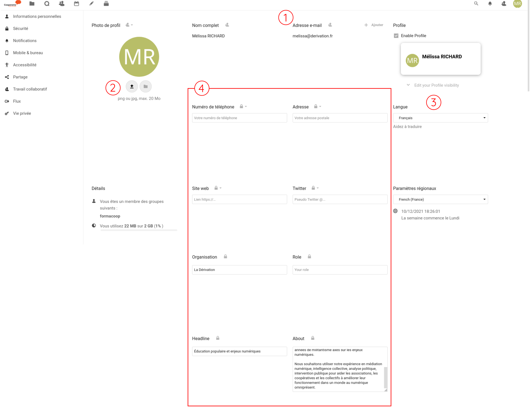Open the Talk chat app icon

click(47, 4)
